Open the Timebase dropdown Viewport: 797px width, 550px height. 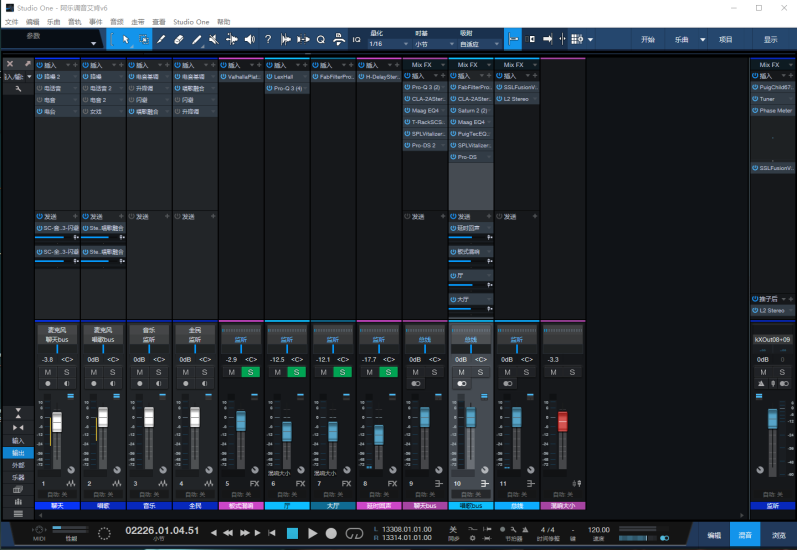click(x=435, y=44)
